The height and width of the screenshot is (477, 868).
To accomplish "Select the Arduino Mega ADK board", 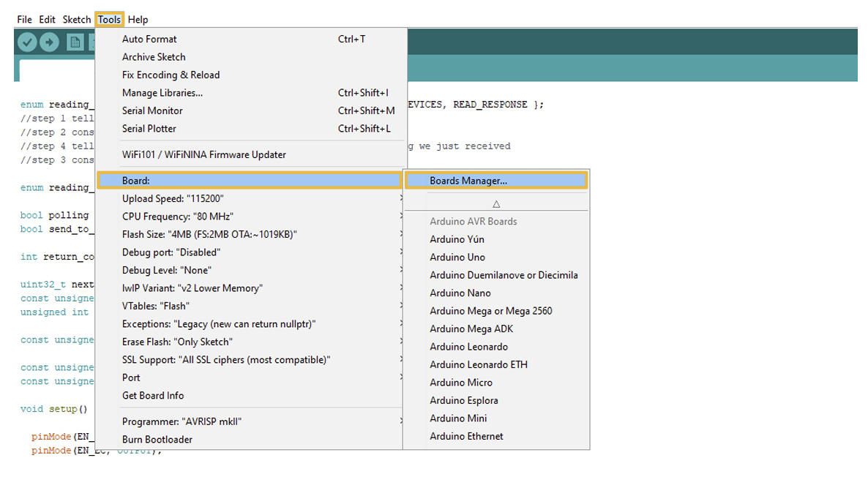I will (x=496, y=328).
